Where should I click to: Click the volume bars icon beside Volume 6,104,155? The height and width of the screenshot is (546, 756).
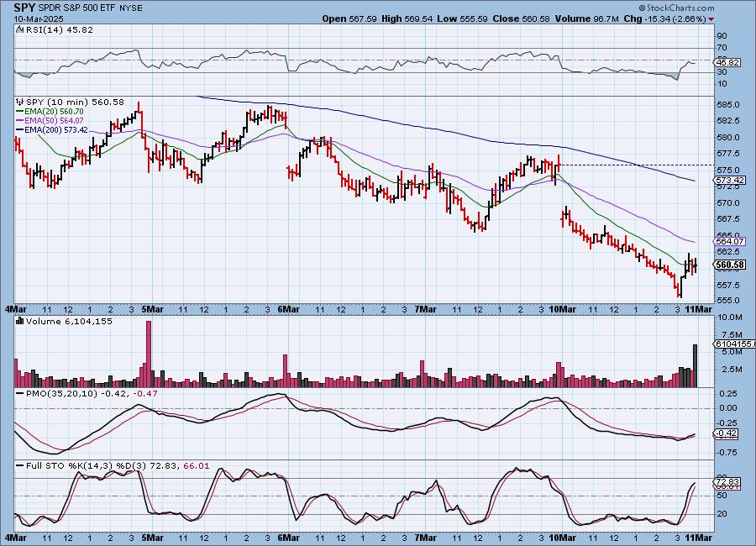pyautogui.click(x=20, y=321)
